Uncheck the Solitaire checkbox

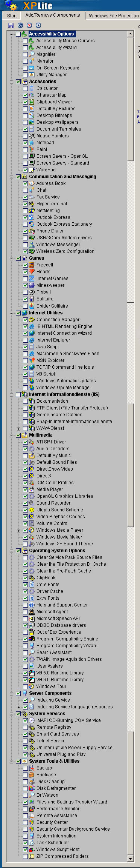[25, 299]
